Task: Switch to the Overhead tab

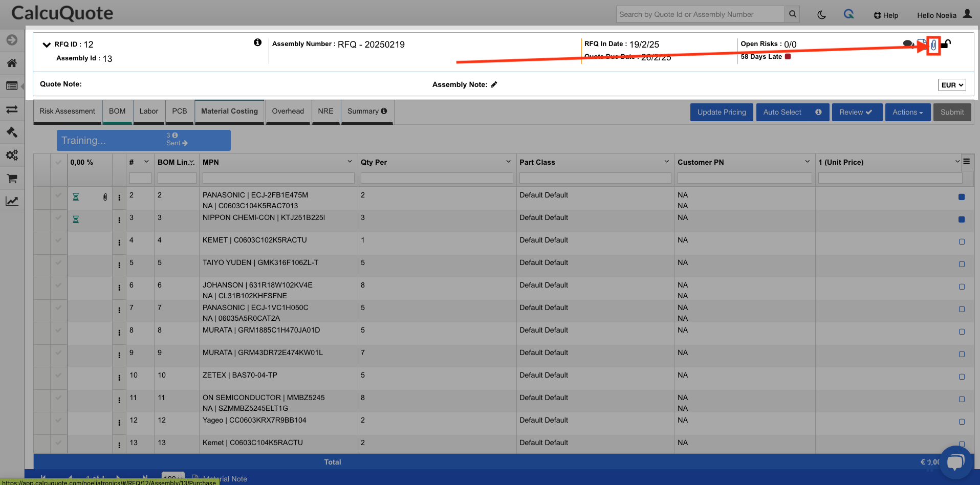Action: [x=288, y=111]
